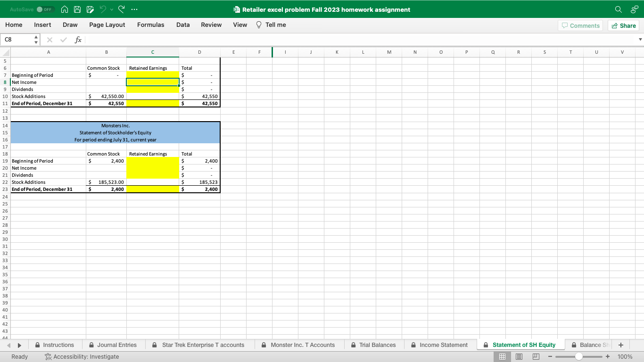
Task: Open the Formulas ribbon tab
Action: pyautogui.click(x=151, y=25)
